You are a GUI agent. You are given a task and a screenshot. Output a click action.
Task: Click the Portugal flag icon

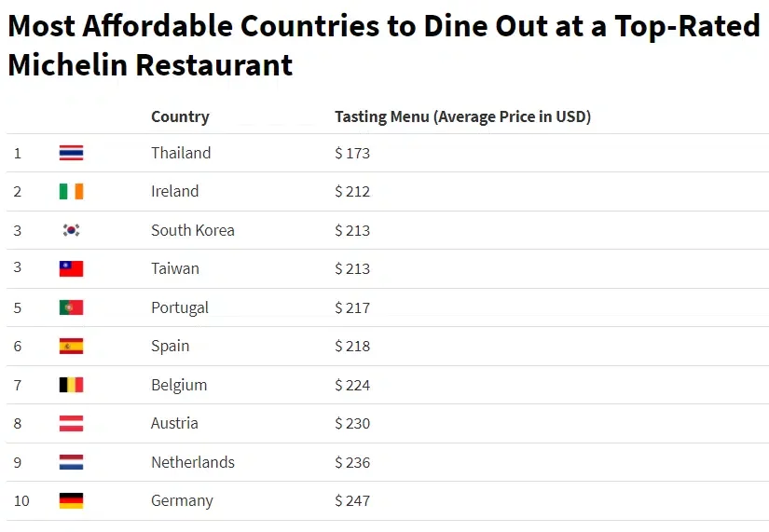(71, 307)
